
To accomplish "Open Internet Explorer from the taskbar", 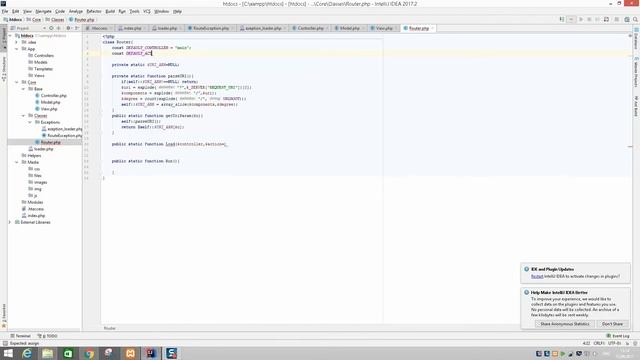I will pyautogui.click(x=27, y=353).
